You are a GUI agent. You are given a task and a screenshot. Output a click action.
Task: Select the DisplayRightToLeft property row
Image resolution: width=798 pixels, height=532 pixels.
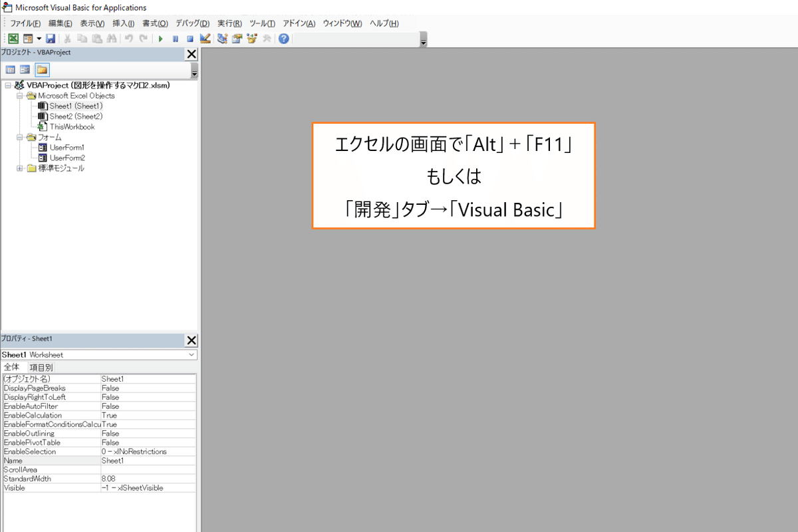[99, 397]
